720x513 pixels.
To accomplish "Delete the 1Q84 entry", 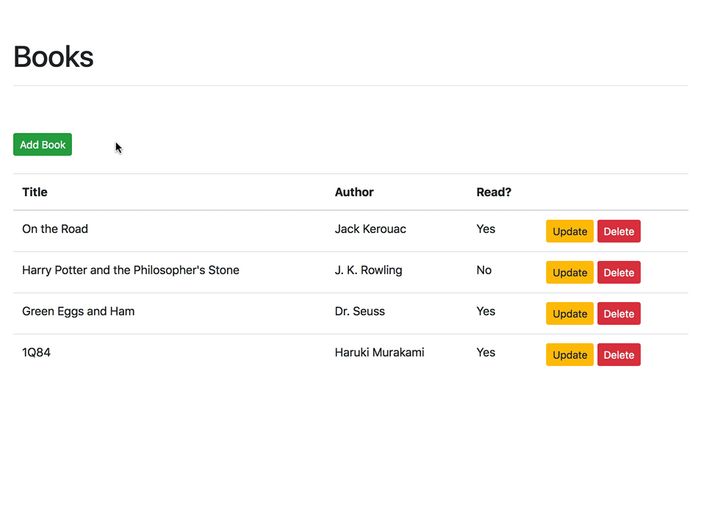I will pos(619,355).
